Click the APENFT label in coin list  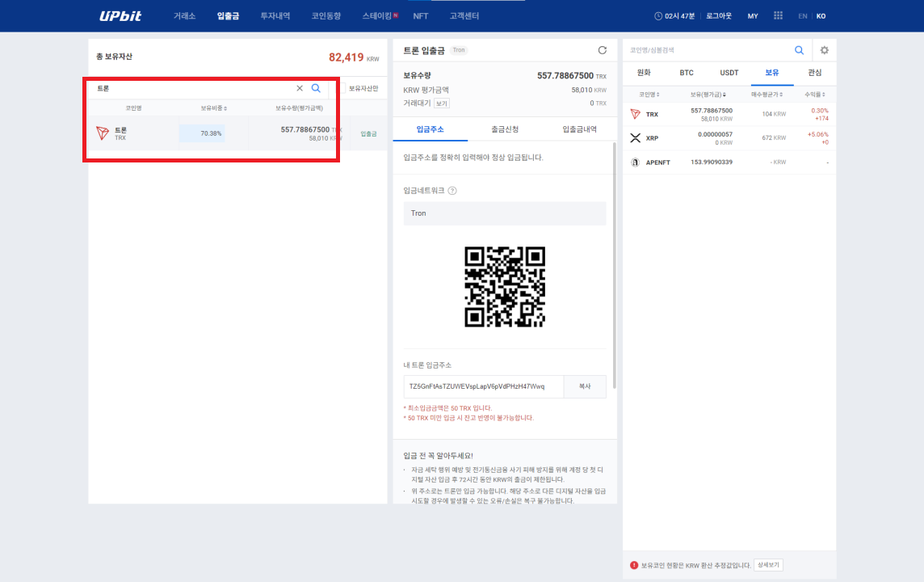point(657,162)
